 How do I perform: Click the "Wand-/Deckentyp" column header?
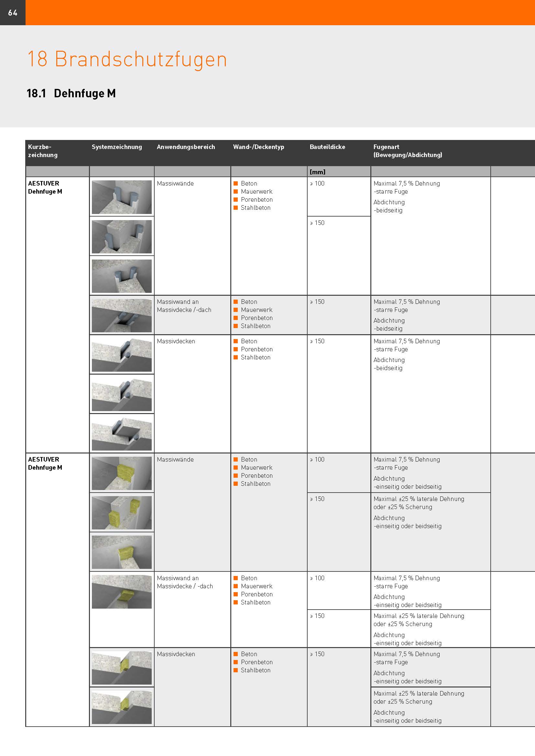point(258,147)
